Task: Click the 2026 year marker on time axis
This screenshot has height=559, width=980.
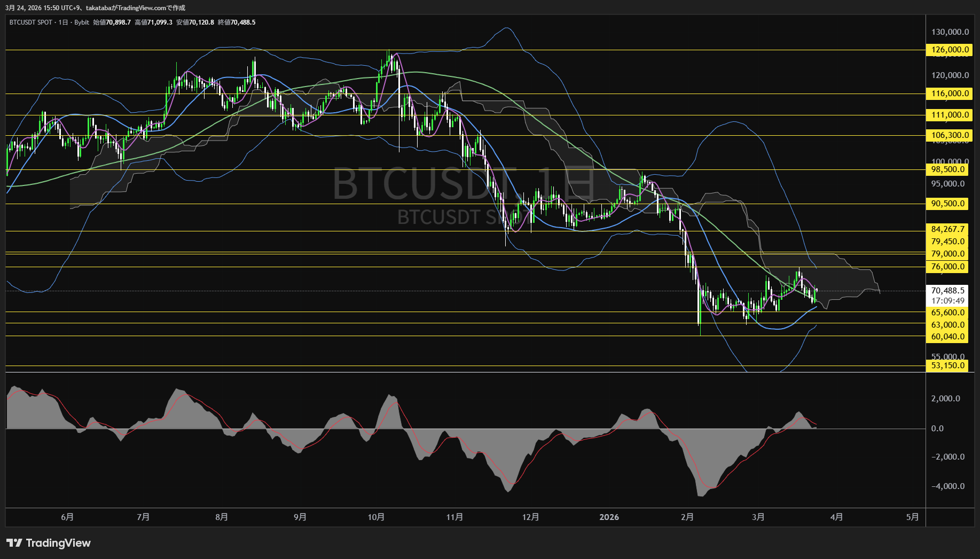Action: [609, 517]
